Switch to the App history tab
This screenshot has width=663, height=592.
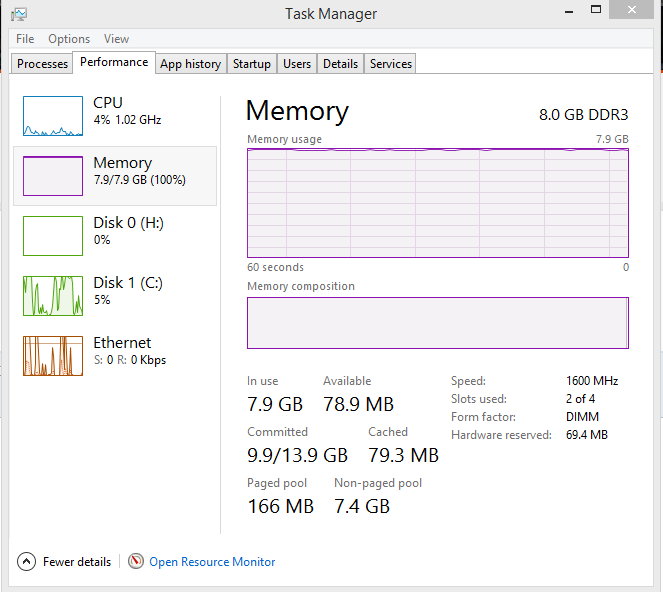point(191,64)
